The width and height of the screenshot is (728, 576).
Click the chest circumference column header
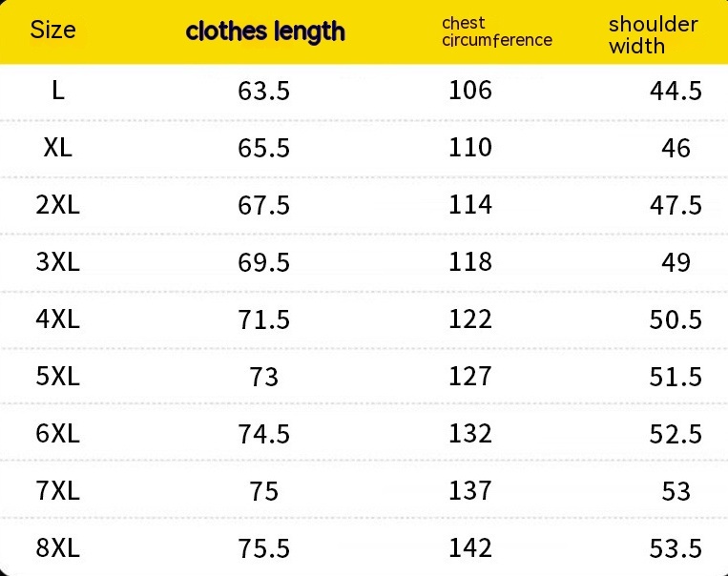[497, 31]
